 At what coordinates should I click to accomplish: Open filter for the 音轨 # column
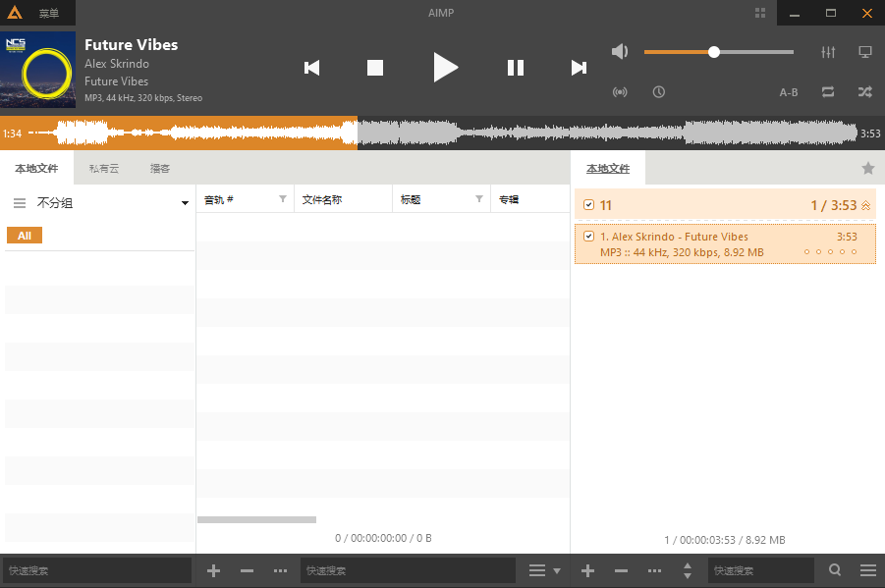[283, 198]
